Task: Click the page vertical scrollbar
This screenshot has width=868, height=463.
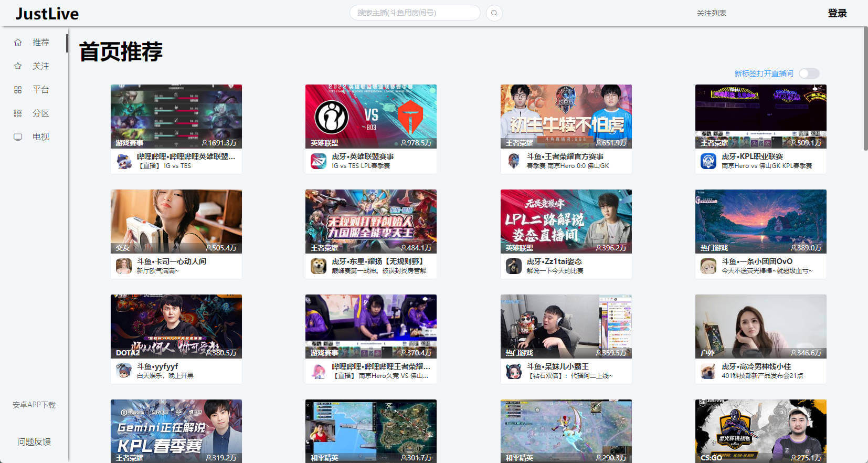Action: [865, 89]
